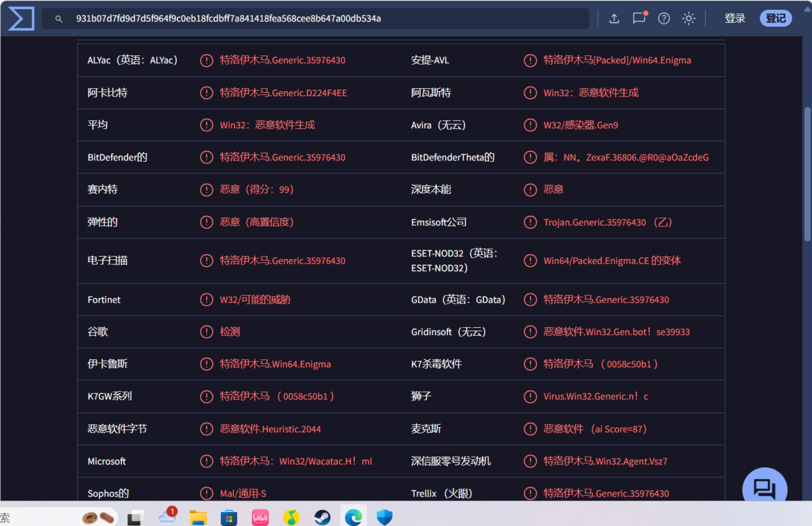Screen dimensions: 812x526
Task: Open Microsoft Store from the taskbar
Action: 229,517
